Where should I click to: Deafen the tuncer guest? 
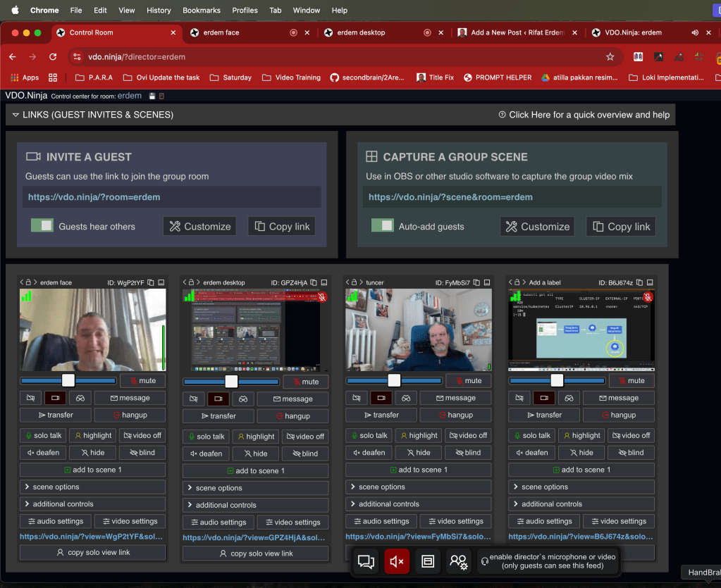pos(369,453)
